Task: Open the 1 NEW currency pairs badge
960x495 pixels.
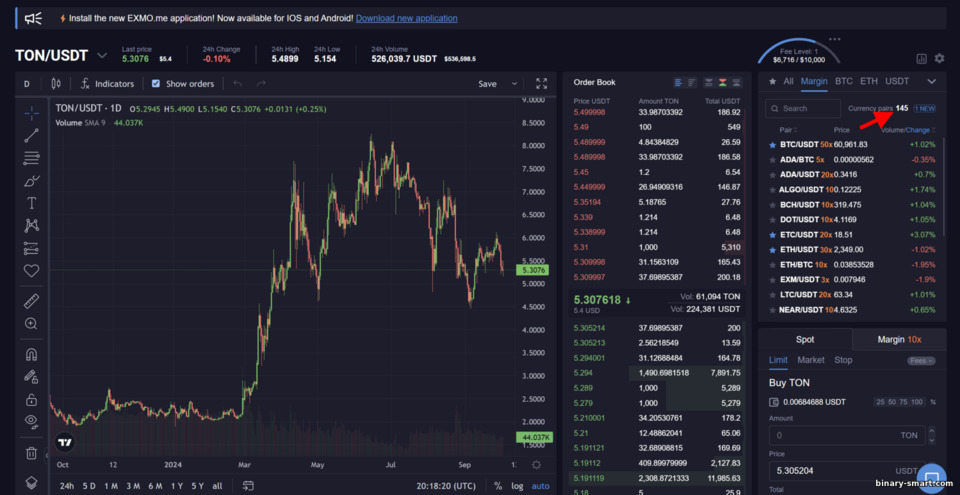Action: [924, 108]
